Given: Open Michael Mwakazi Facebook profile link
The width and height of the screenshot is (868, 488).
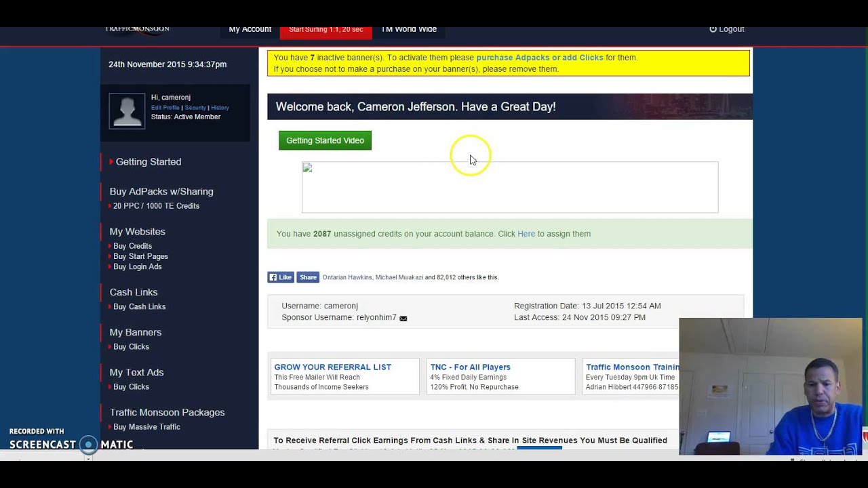Looking at the screenshot, I should [399, 277].
